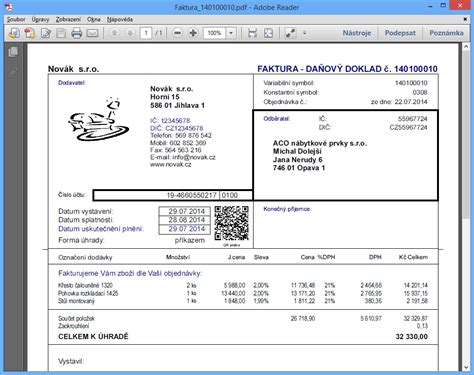Open the Podepsat pane
Viewport: 474px width, 375px height.
click(x=400, y=33)
